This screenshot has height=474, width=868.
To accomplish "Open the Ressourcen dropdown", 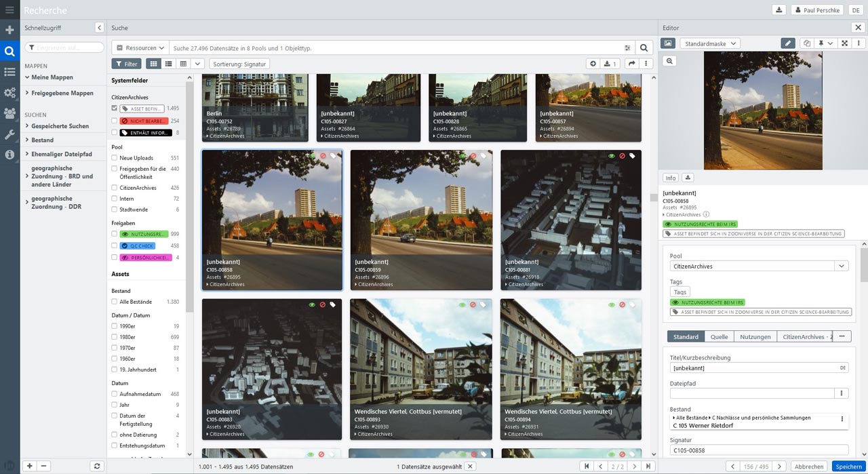I will tap(140, 48).
